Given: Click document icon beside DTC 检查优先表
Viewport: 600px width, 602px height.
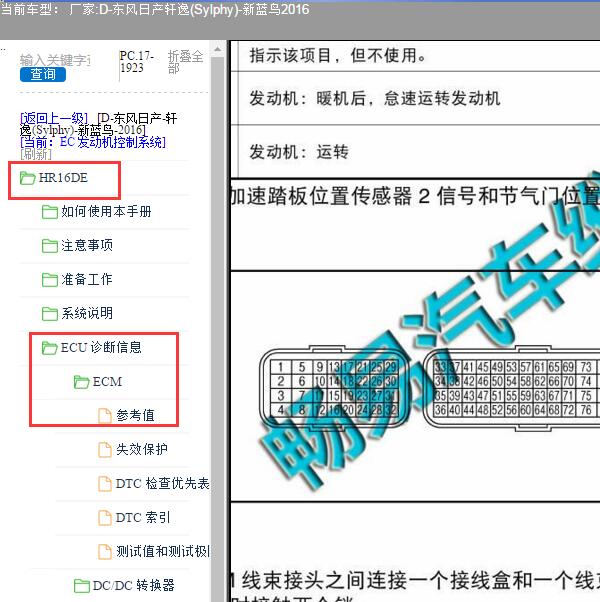Looking at the screenshot, I should click(105, 484).
